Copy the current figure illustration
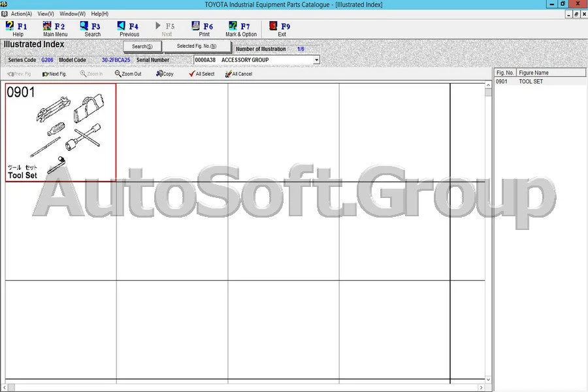 pos(164,74)
